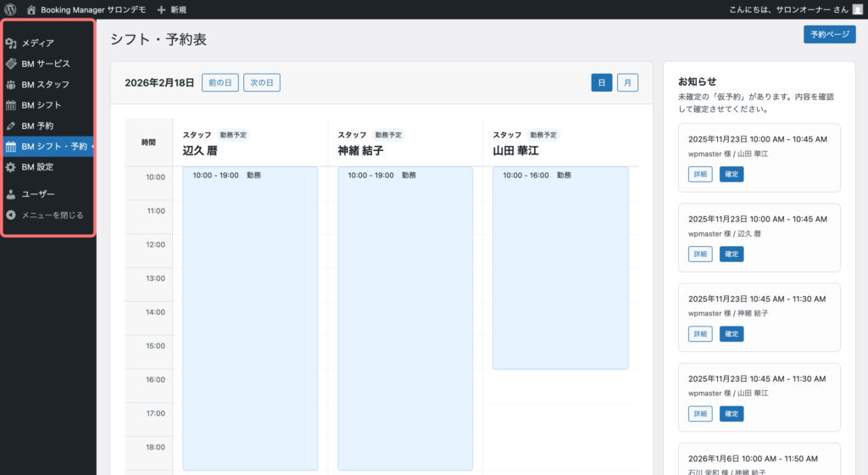Screen dimensions: 868x475
Task: Click the BM シフト calendar icon
Action: click(x=11, y=105)
